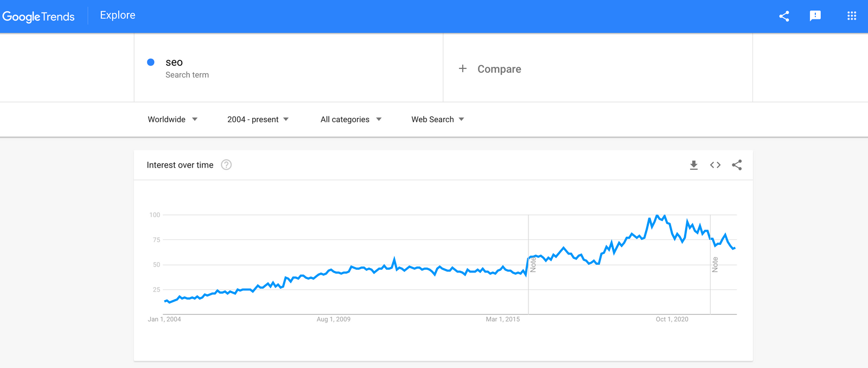Click the Compare button
Image resolution: width=868 pixels, height=368 pixels.
click(x=499, y=69)
